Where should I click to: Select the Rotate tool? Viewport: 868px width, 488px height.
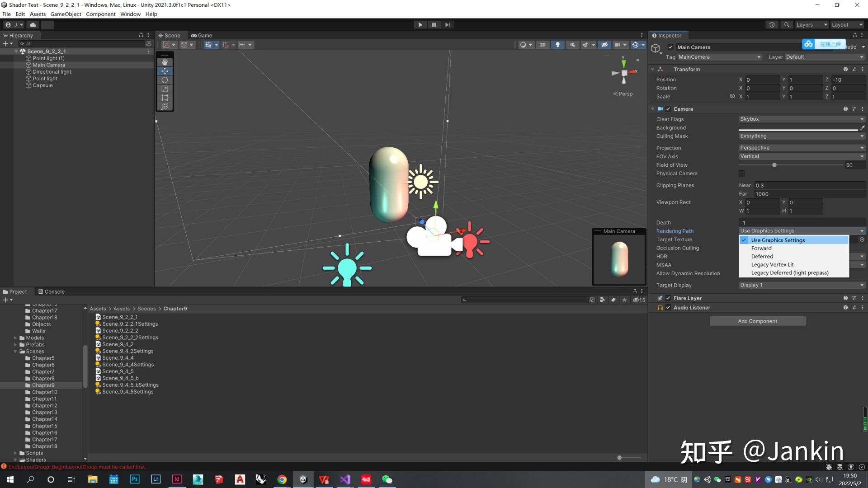pyautogui.click(x=165, y=80)
